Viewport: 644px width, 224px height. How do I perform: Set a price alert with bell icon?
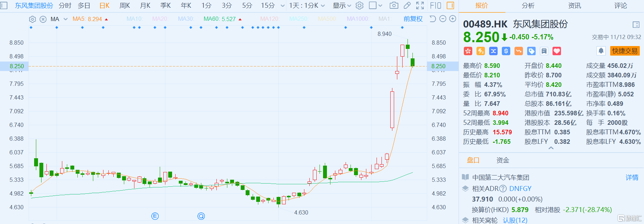[601, 51]
